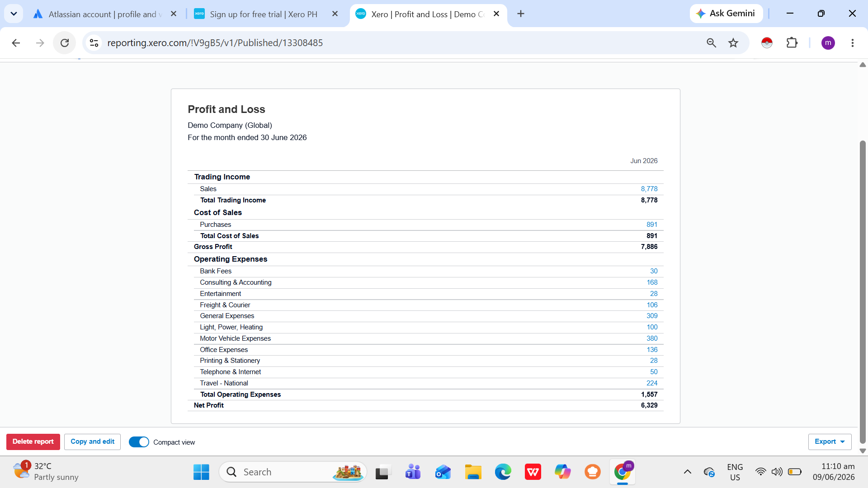Open Microsoft Teams from taskbar
The height and width of the screenshot is (488, 868).
[x=413, y=472]
